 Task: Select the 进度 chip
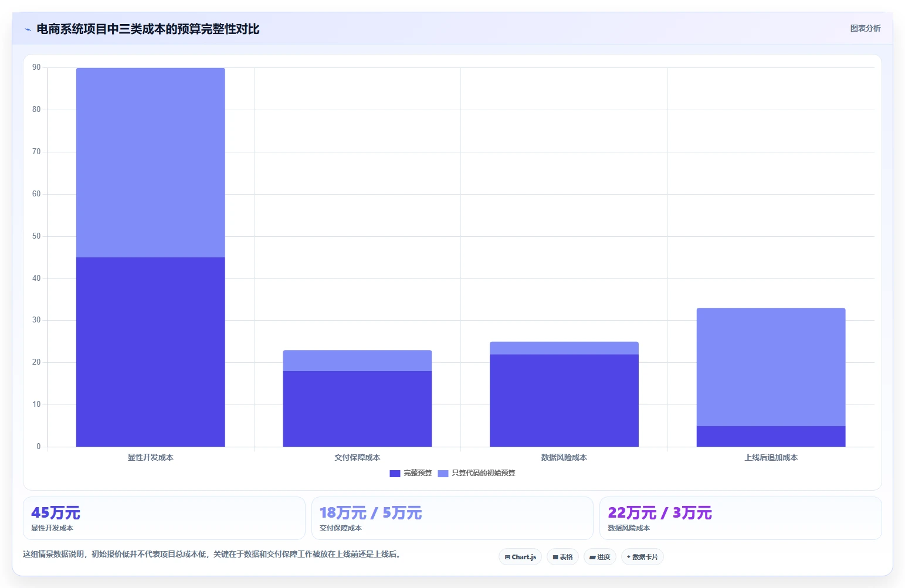pos(599,557)
